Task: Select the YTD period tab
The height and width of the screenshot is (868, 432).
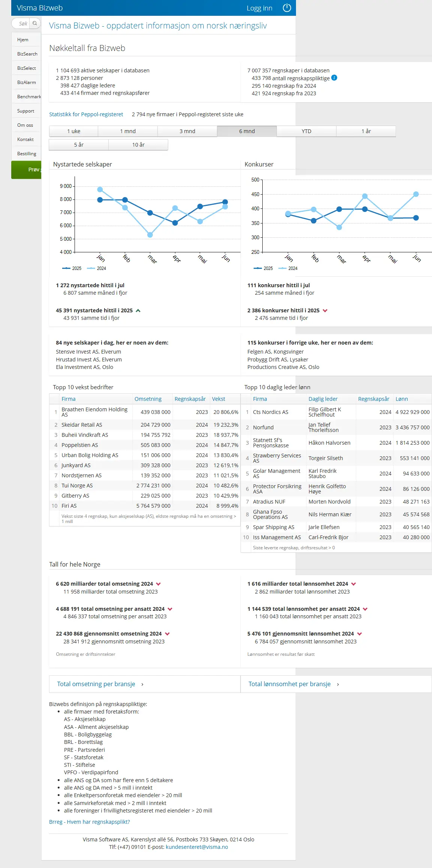Action: click(306, 131)
